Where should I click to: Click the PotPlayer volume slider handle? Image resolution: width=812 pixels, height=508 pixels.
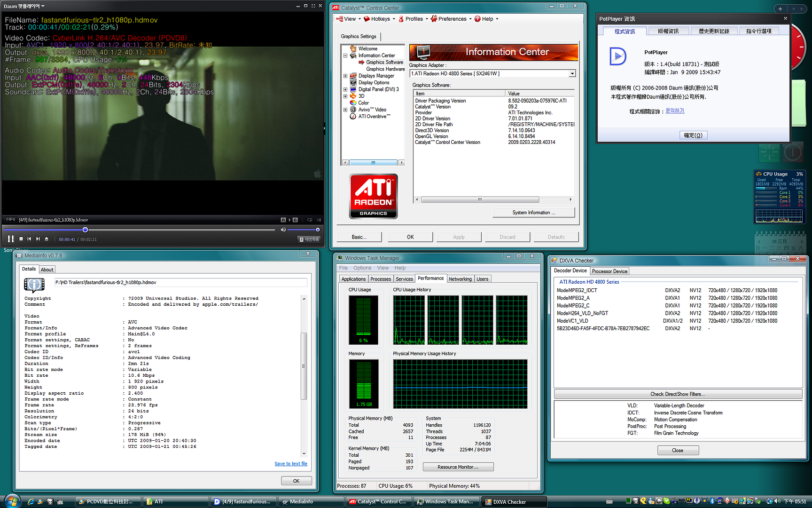pos(318,230)
